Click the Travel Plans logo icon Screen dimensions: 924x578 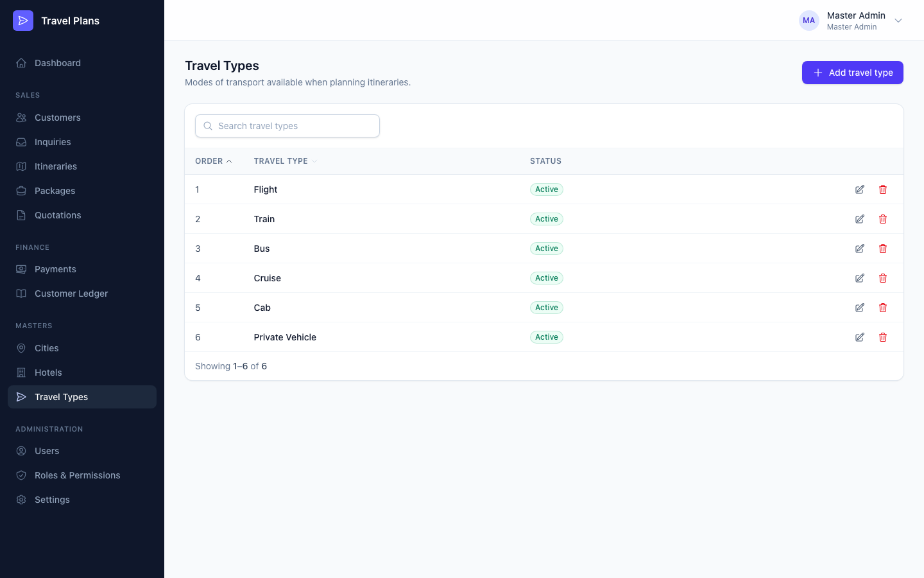pyautogui.click(x=23, y=21)
